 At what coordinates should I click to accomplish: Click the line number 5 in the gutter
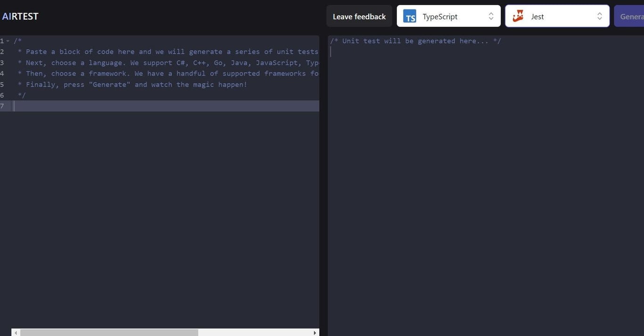coord(2,84)
